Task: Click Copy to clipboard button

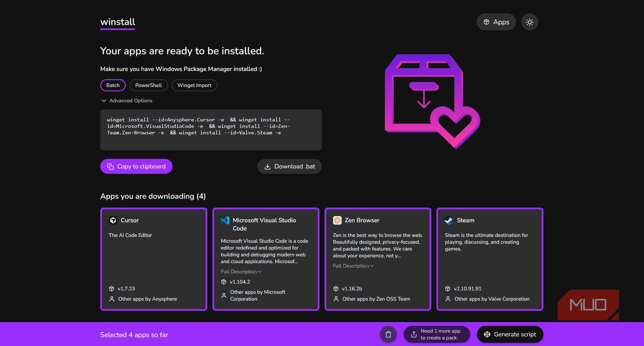Action: 136,166
